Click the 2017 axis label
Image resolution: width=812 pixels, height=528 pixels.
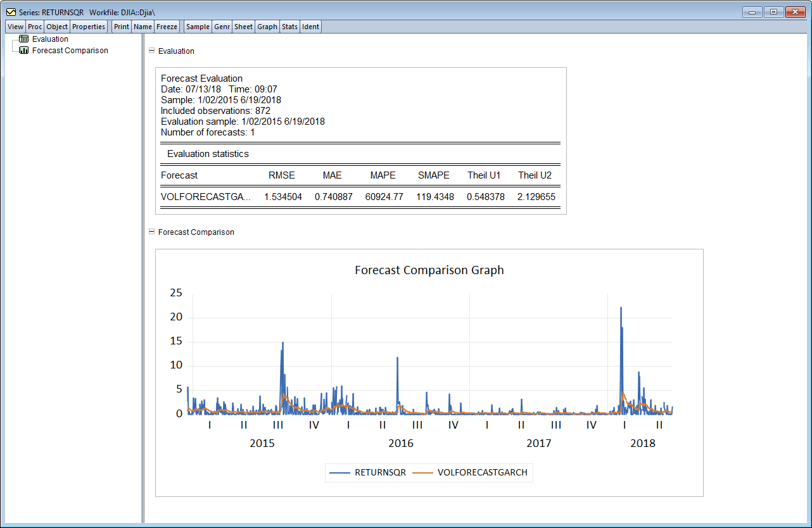(539, 443)
